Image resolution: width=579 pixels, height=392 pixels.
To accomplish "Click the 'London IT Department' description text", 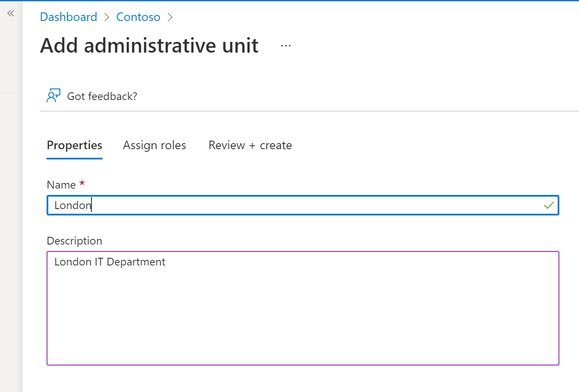I will coord(110,262).
